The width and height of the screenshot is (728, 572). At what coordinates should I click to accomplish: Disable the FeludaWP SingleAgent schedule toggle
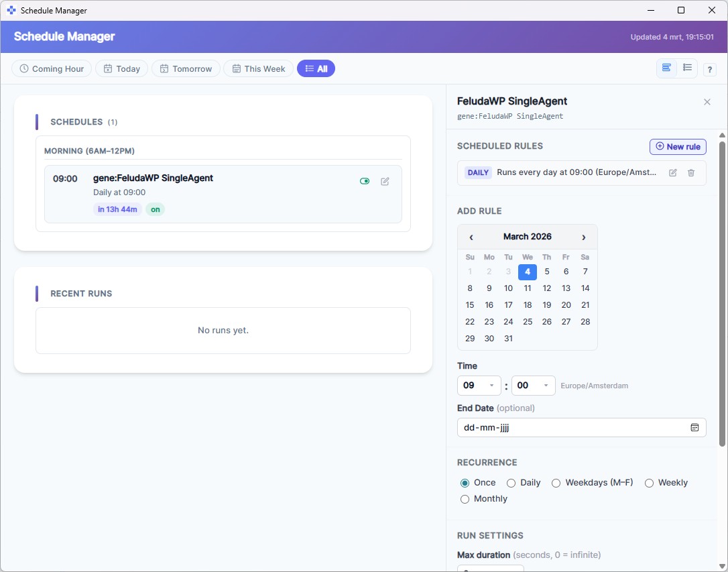click(x=365, y=181)
